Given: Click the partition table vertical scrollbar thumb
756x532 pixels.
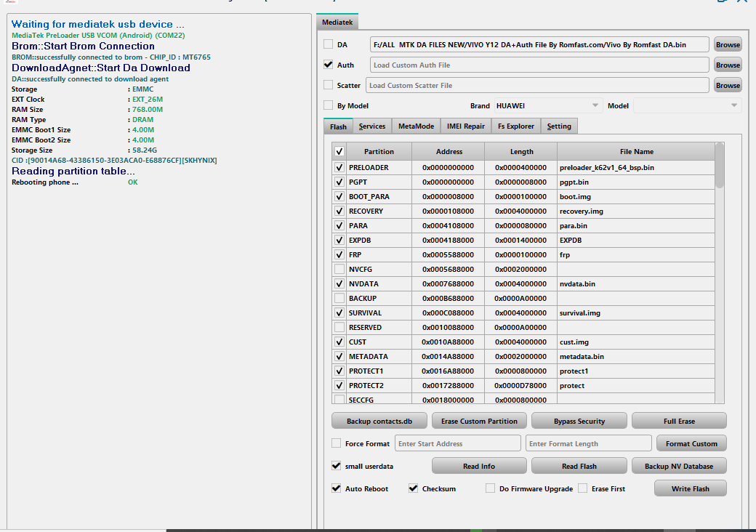Looking at the screenshot, I should (x=720, y=165).
